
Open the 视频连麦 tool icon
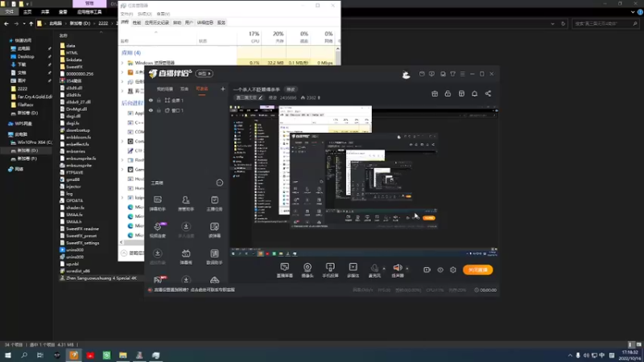tap(157, 230)
